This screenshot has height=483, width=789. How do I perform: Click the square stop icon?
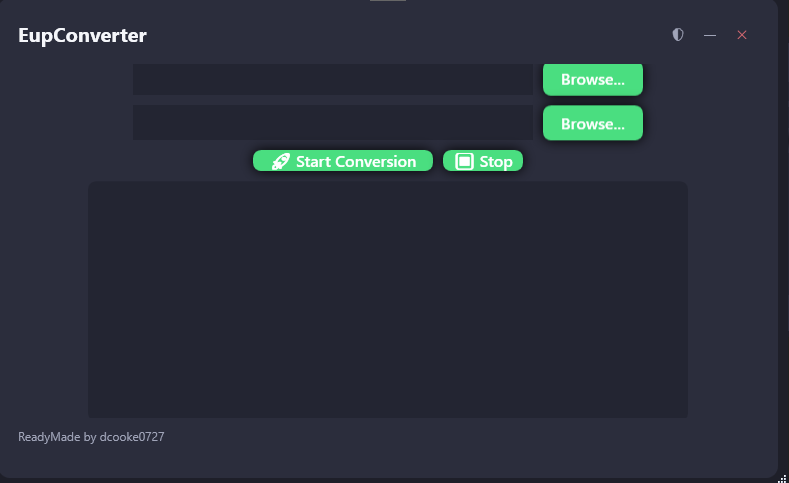click(464, 162)
